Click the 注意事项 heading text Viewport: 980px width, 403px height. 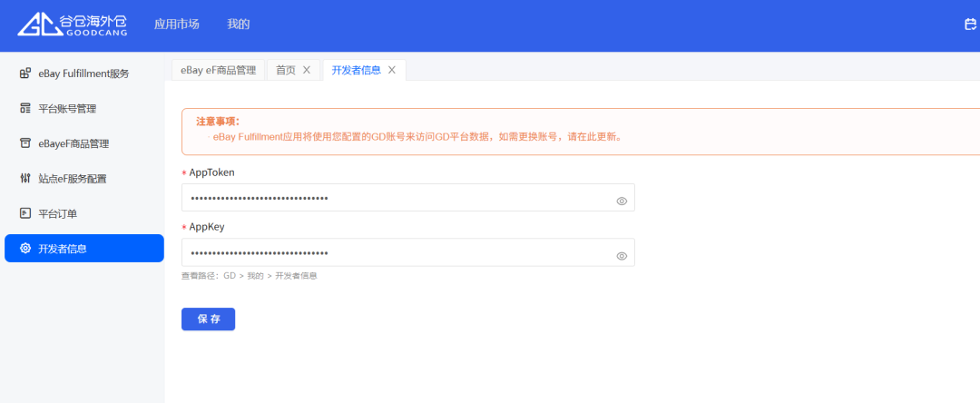(x=218, y=122)
